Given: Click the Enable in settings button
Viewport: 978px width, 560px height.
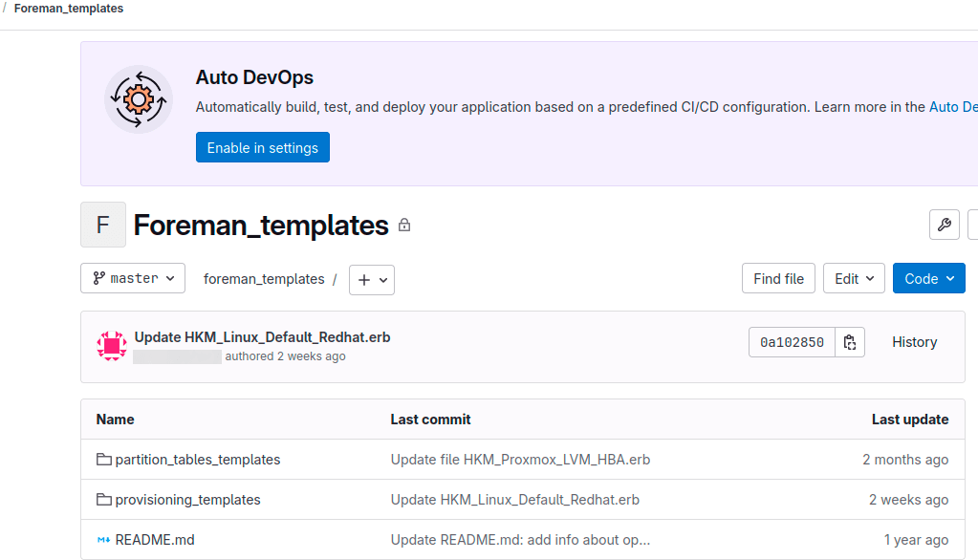Looking at the screenshot, I should click(263, 148).
